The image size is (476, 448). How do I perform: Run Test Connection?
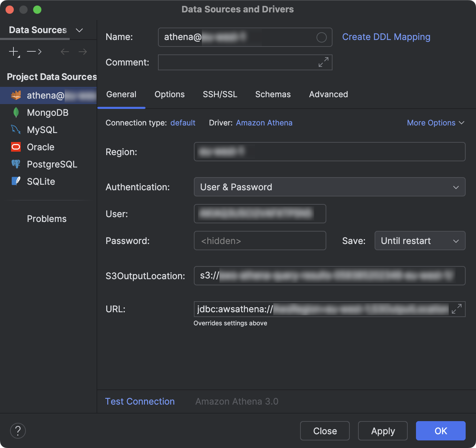[x=140, y=401]
